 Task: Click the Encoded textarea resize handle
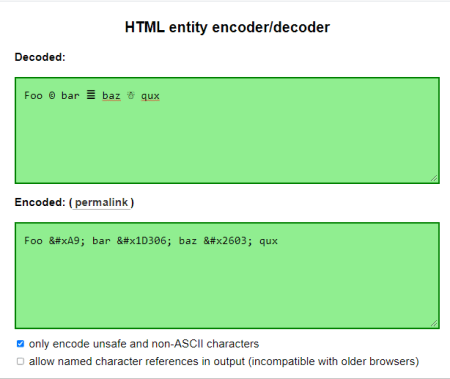[434, 323]
